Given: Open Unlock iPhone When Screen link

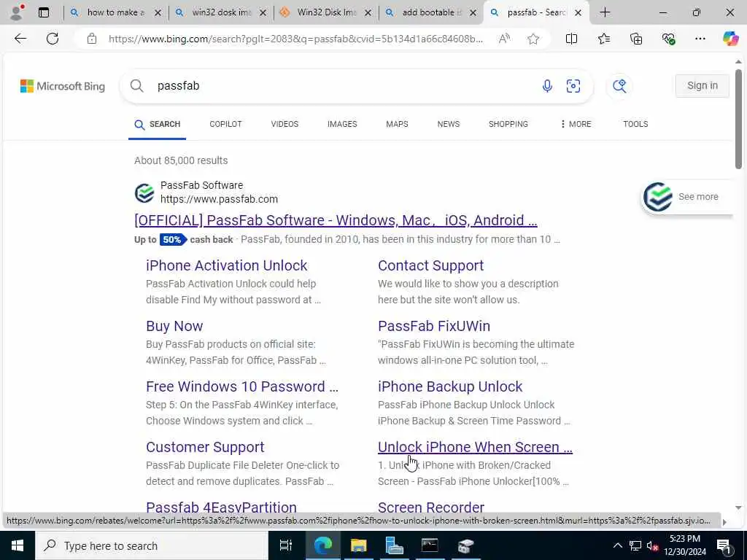Looking at the screenshot, I should 475,447.
